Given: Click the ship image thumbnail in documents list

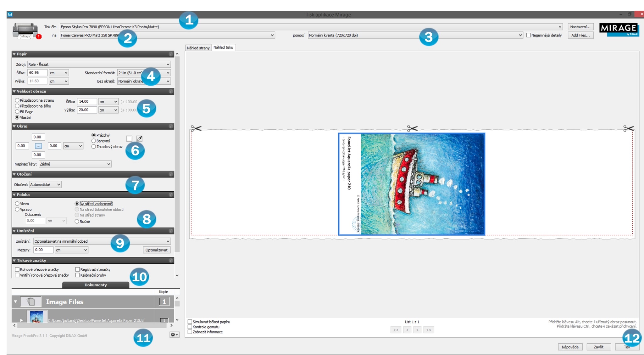Looking at the screenshot, I should [37, 316].
